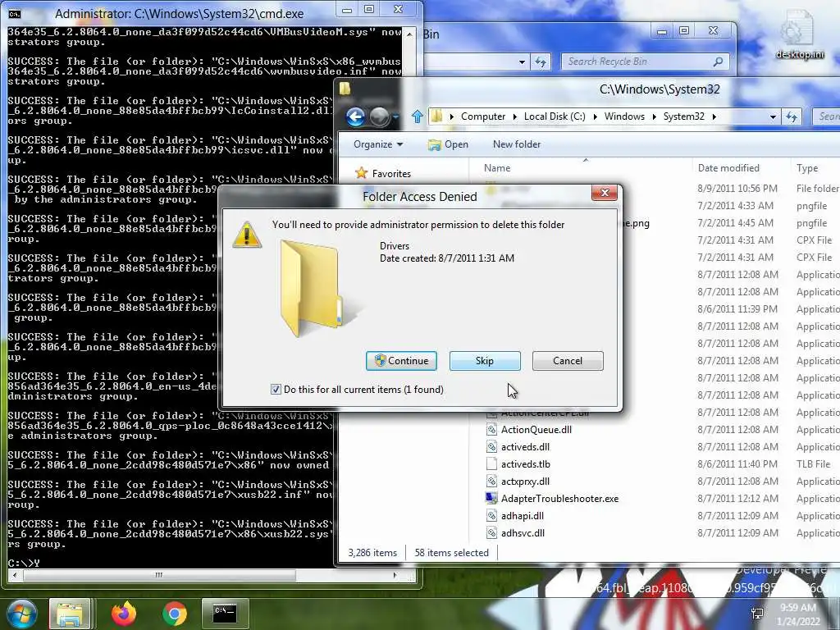The height and width of the screenshot is (630, 840).
Task: Click refresh button in Recycle Bin window
Action: (541, 62)
